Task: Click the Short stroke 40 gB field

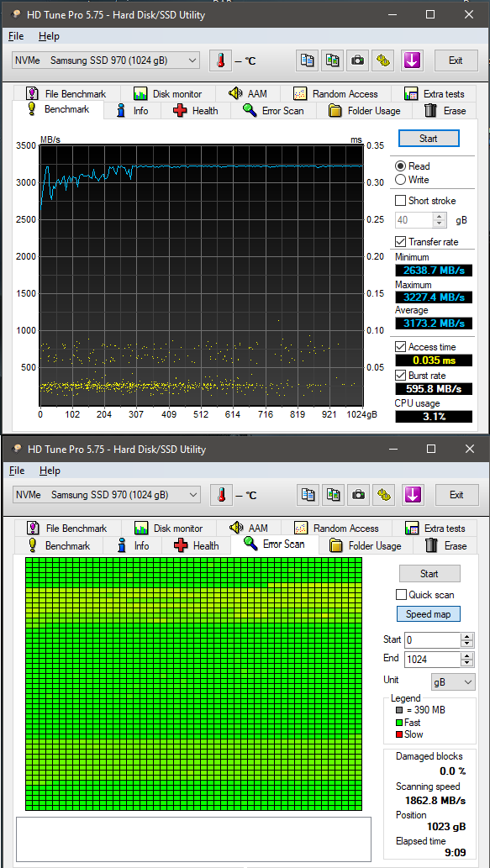Action: pyautogui.click(x=414, y=220)
